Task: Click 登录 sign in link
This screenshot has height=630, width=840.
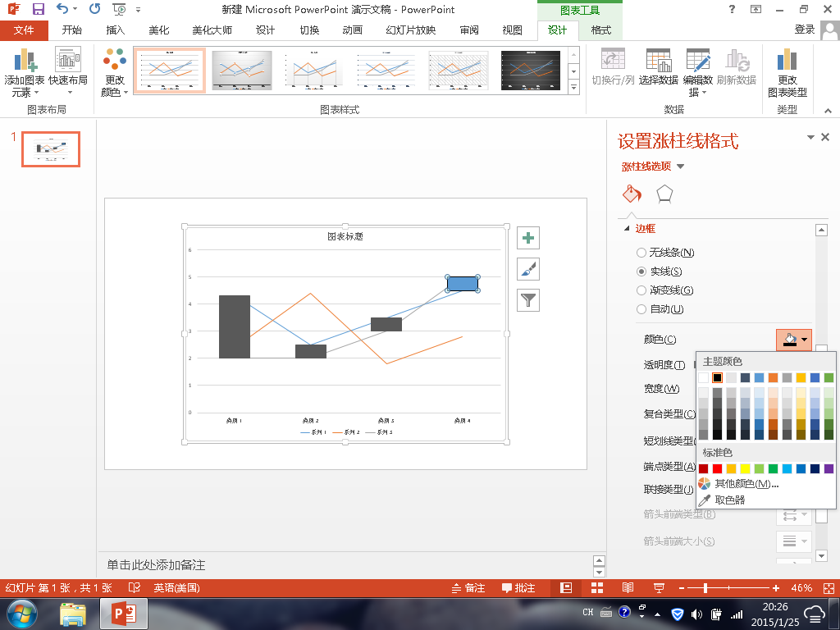Action: click(805, 30)
